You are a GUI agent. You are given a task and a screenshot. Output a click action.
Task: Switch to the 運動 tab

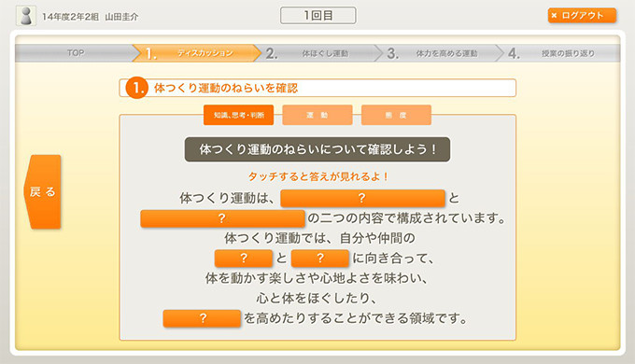[317, 115]
